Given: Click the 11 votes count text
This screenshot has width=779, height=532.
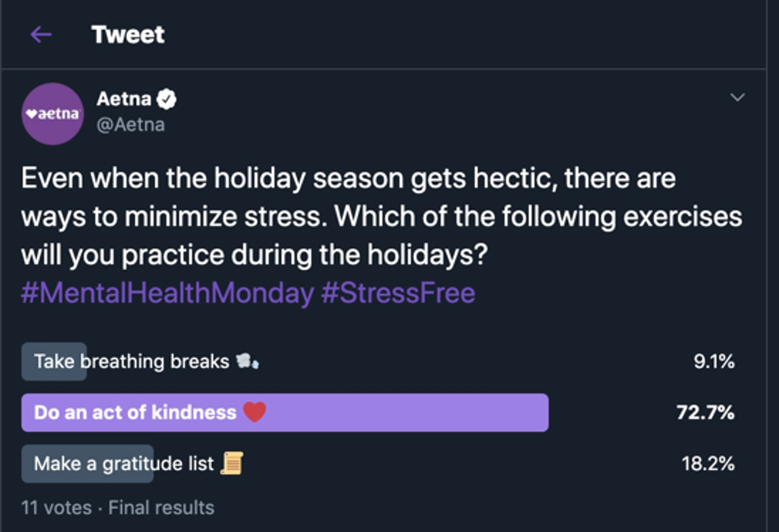Looking at the screenshot, I should click(55, 508).
